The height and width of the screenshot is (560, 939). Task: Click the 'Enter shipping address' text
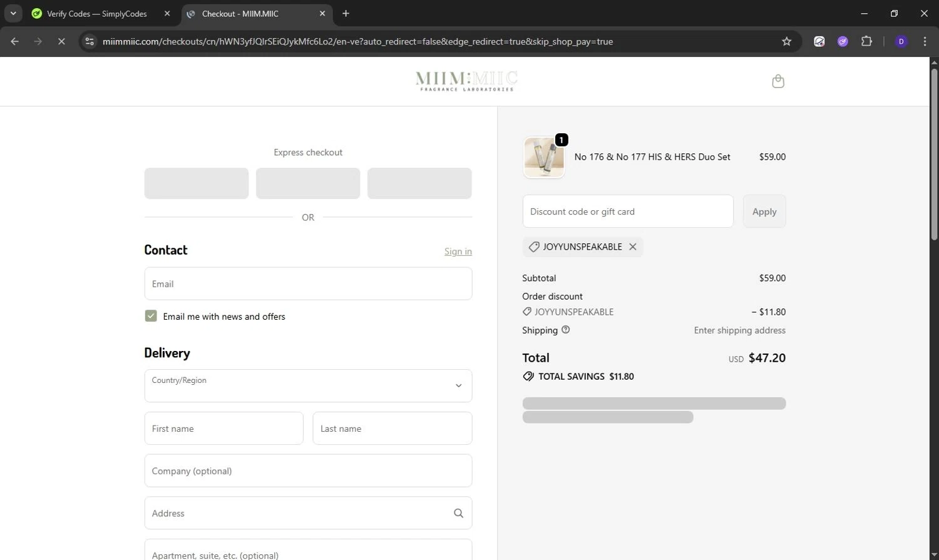click(739, 330)
